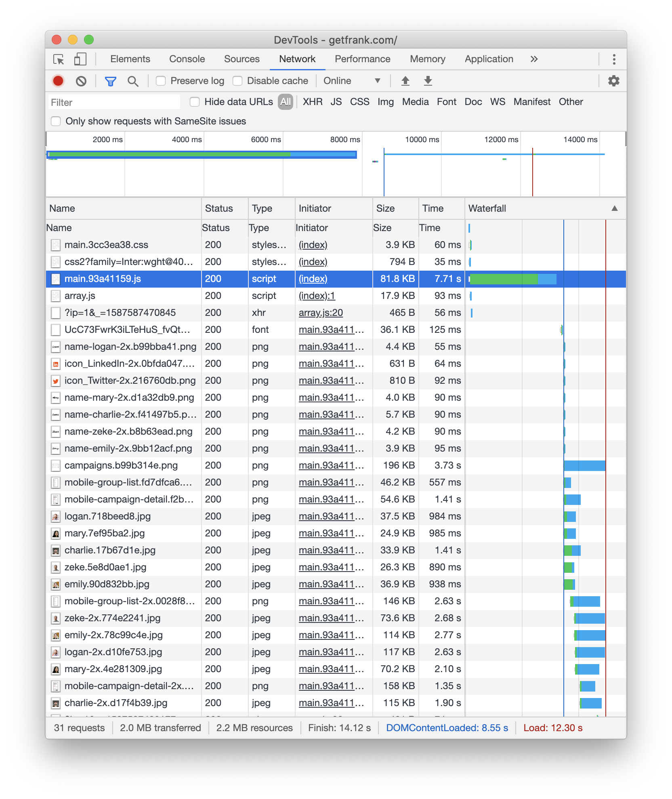Image resolution: width=672 pixels, height=799 pixels.
Task: Enable Hide data URLs checkbox
Action: pos(195,102)
